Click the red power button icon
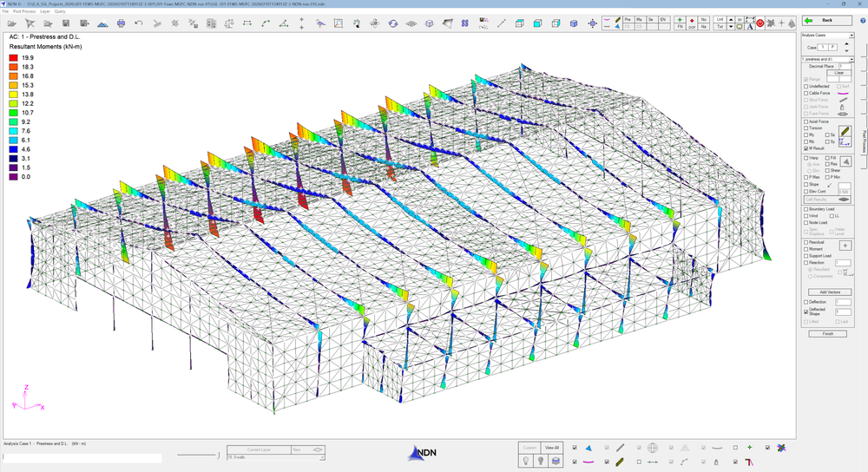Image resolution: width=868 pixels, height=472 pixels. pos(760,23)
